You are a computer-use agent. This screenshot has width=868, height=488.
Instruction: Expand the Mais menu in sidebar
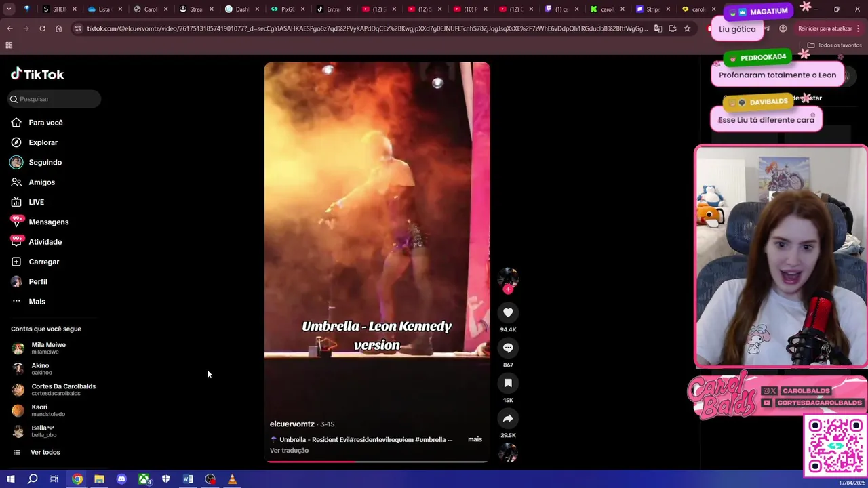click(37, 302)
